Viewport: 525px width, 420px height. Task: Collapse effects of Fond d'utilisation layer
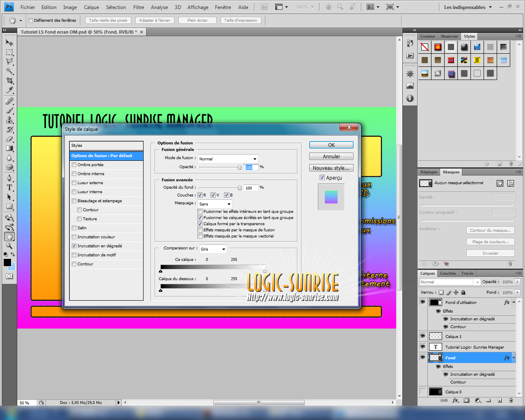pyautogui.click(x=513, y=302)
